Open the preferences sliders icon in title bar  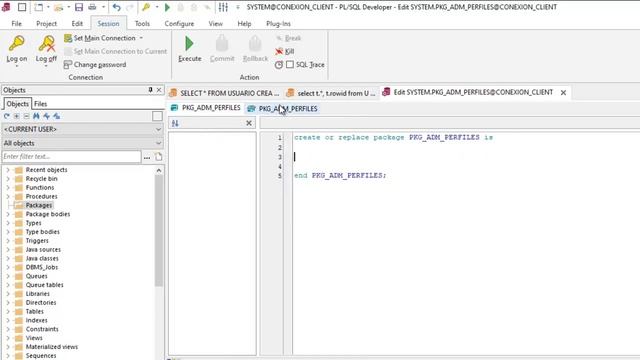(x=223, y=7)
